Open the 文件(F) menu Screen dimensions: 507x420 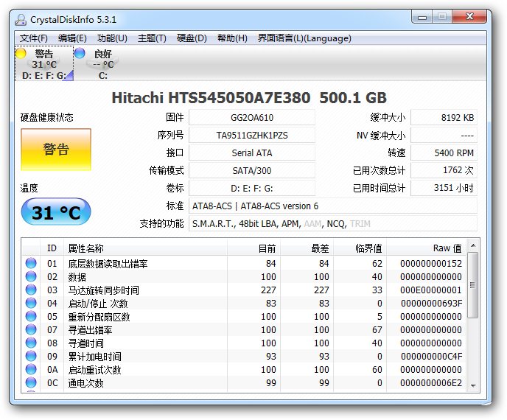point(34,38)
